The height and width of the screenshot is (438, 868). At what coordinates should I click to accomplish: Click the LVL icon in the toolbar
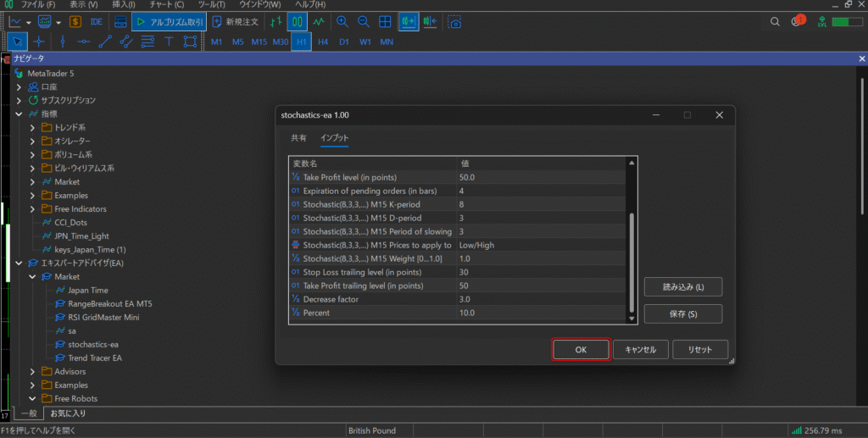(x=822, y=22)
